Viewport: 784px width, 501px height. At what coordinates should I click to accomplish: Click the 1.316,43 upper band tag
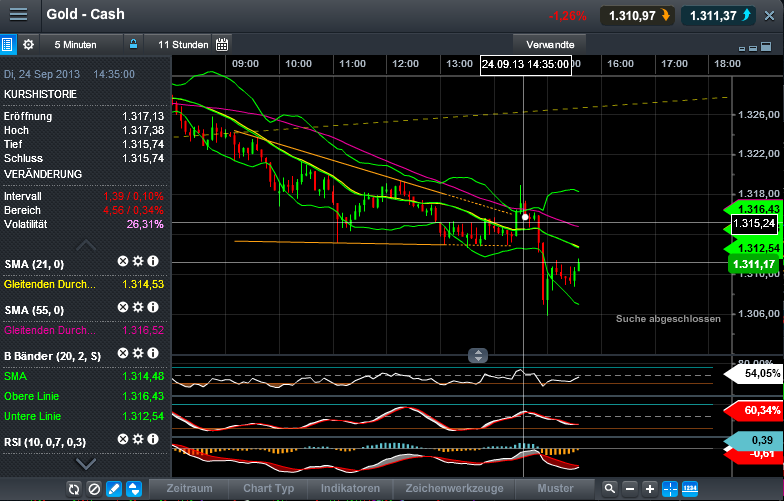coord(754,208)
